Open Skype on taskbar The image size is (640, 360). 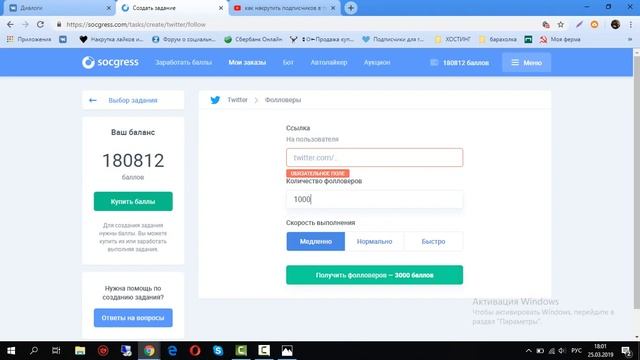[x=218, y=351]
